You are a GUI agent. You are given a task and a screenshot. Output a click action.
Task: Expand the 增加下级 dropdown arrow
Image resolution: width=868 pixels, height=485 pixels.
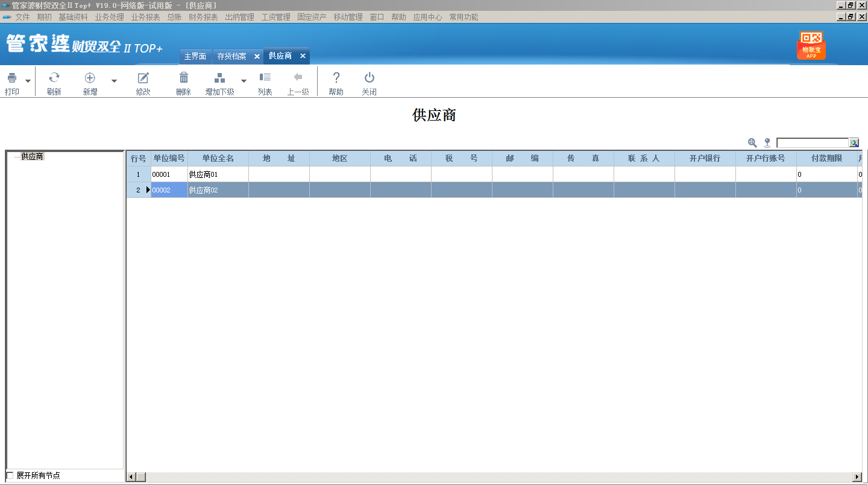click(x=244, y=80)
